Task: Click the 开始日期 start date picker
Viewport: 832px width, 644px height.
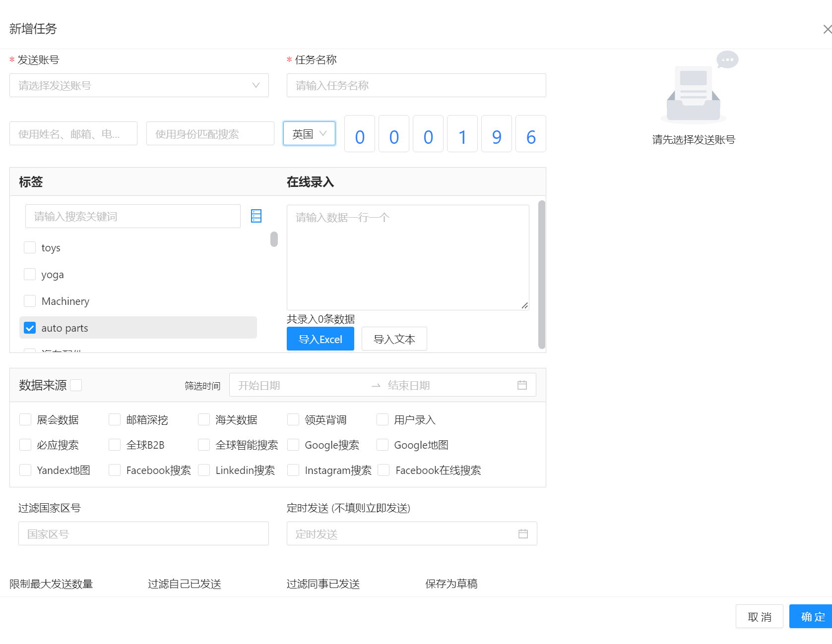Action: click(x=298, y=385)
